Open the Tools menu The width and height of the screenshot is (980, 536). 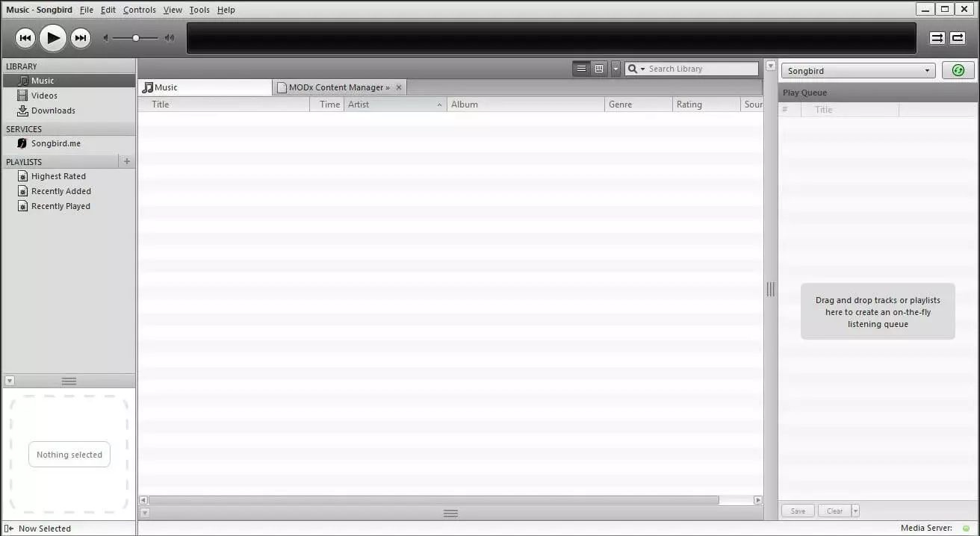coord(199,10)
